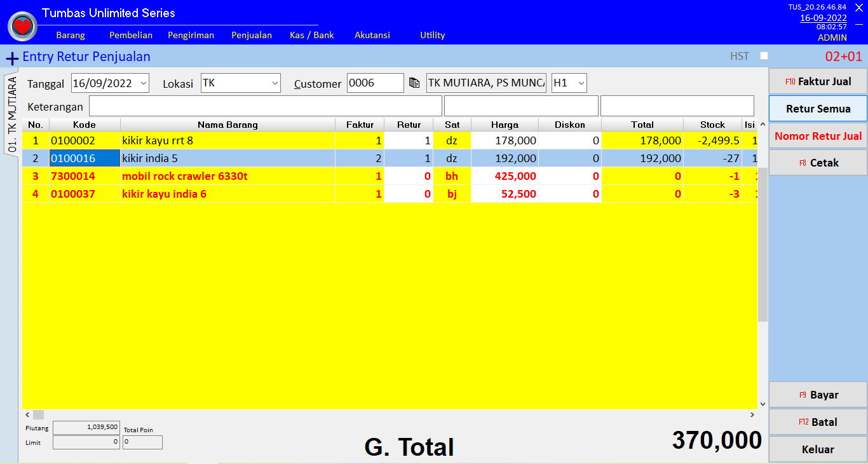Image resolution: width=868 pixels, height=464 pixels.
Task: Click the Harga column header
Action: coord(505,125)
